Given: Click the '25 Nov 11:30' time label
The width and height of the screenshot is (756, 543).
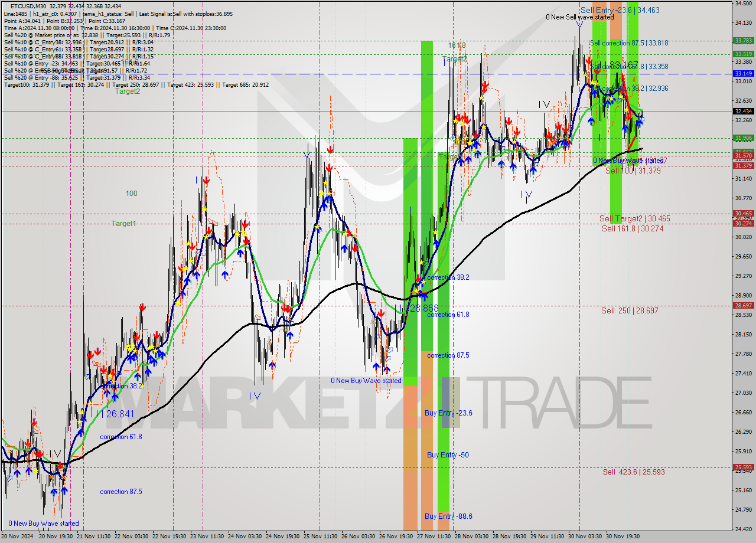Looking at the screenshot, I should (321, 537).
